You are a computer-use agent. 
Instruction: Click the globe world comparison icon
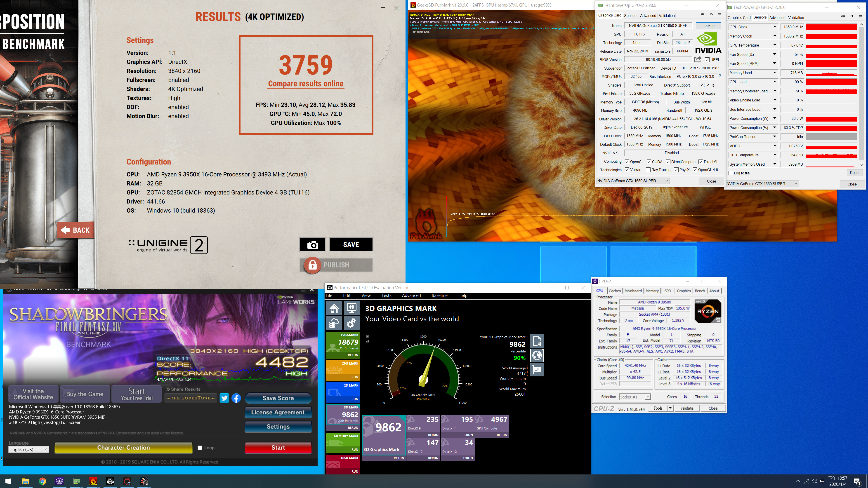(537, 355)
